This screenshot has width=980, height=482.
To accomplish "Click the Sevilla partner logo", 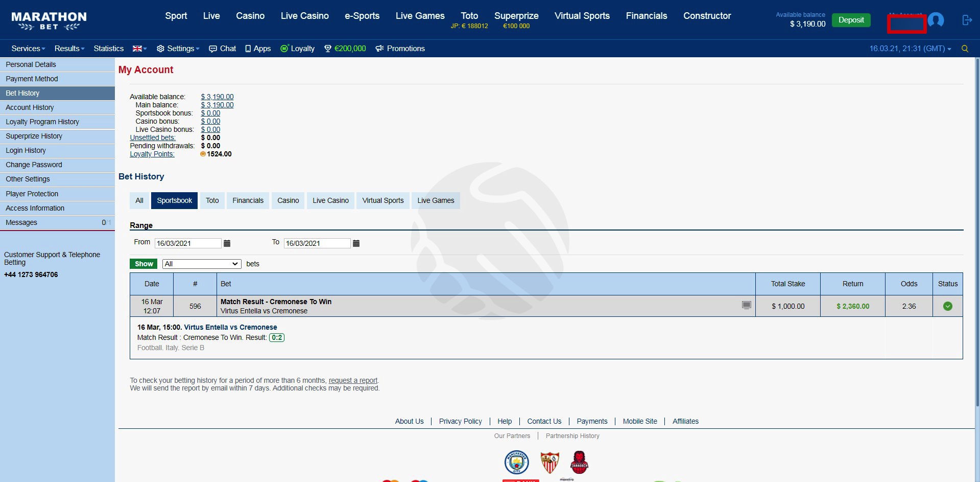I will [549, 463].
